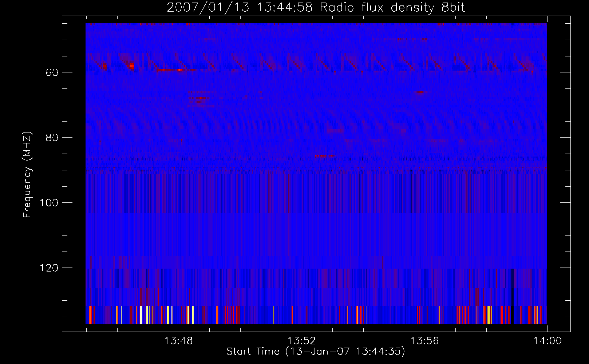Image resolution: width=589 pixels, height=364 pixels.
Task: Click the "Frequency (MHZ)" axis label
Action: click(27, 175)
